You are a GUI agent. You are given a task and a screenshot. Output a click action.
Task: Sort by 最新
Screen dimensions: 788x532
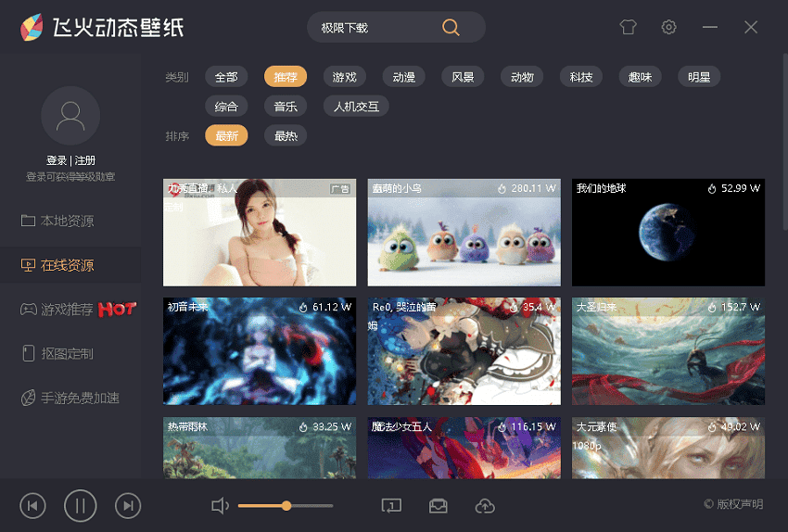tap(226, 135)
